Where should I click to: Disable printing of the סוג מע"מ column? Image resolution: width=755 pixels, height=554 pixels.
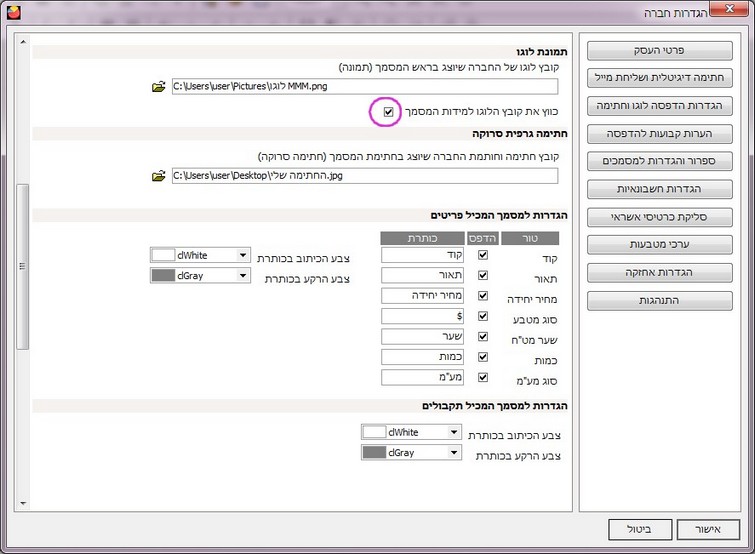tap(484, 377)
